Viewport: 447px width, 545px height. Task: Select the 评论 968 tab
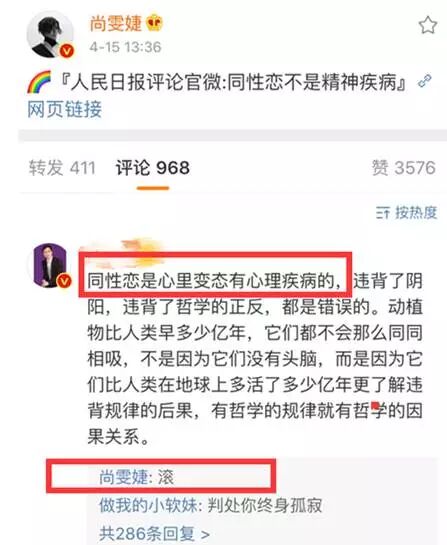coord(153,168)
